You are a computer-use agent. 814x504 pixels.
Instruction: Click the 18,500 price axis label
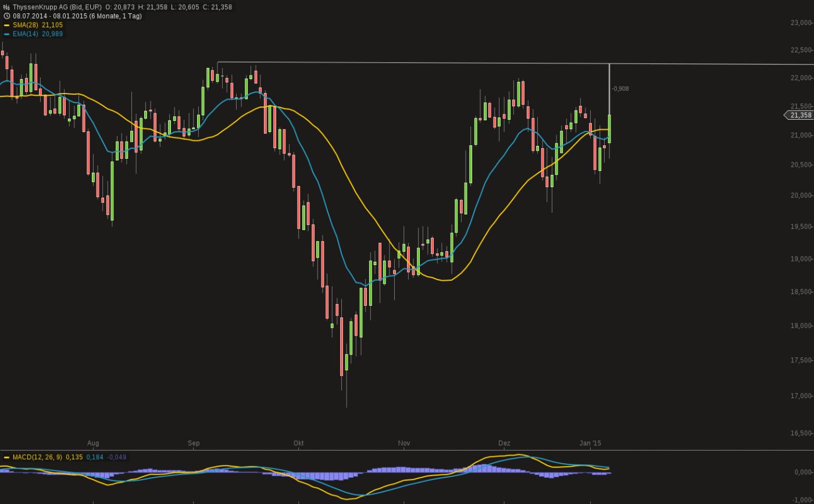point(801,292)
